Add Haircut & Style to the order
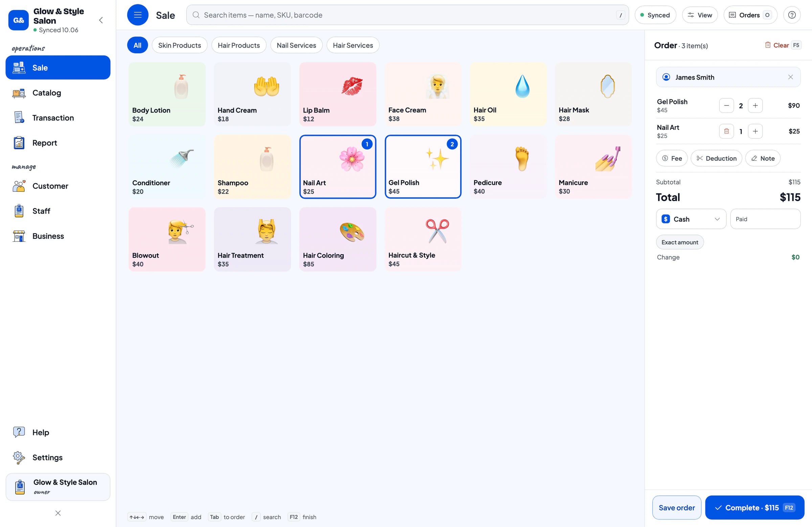812x527 pixels. click(423, 239)
